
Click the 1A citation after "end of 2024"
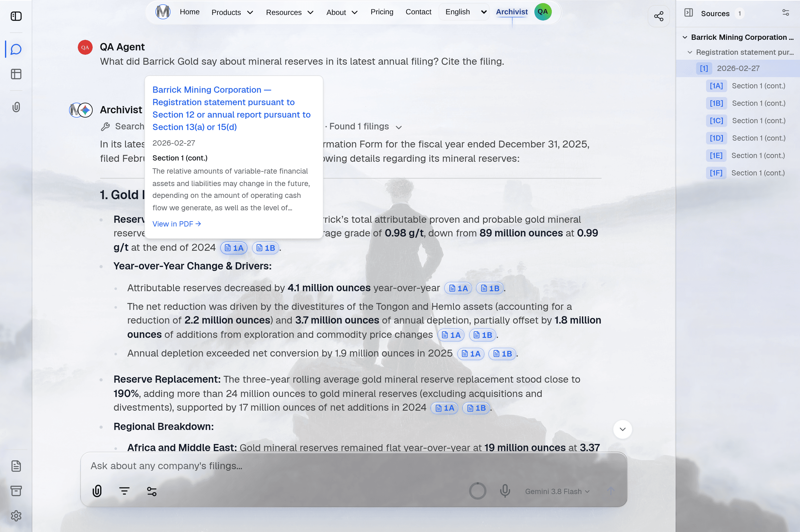[234, 248]
